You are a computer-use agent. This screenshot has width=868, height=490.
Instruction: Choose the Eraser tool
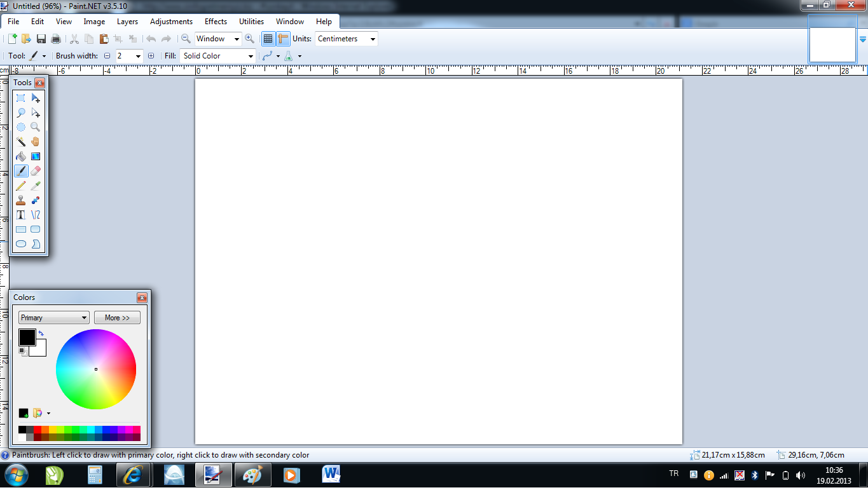tap(36, 171)
